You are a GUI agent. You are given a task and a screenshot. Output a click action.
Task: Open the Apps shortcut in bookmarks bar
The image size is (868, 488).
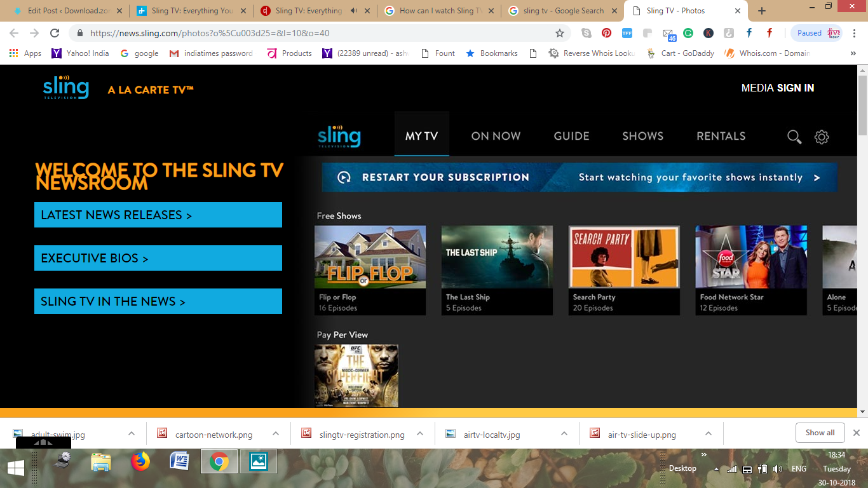click(25, 53)
